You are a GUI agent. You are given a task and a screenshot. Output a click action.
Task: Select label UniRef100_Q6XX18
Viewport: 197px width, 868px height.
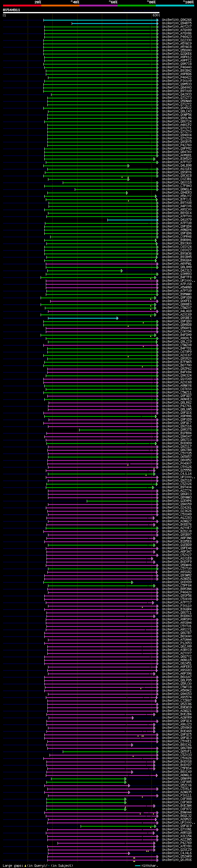click(x=176, y=182)
